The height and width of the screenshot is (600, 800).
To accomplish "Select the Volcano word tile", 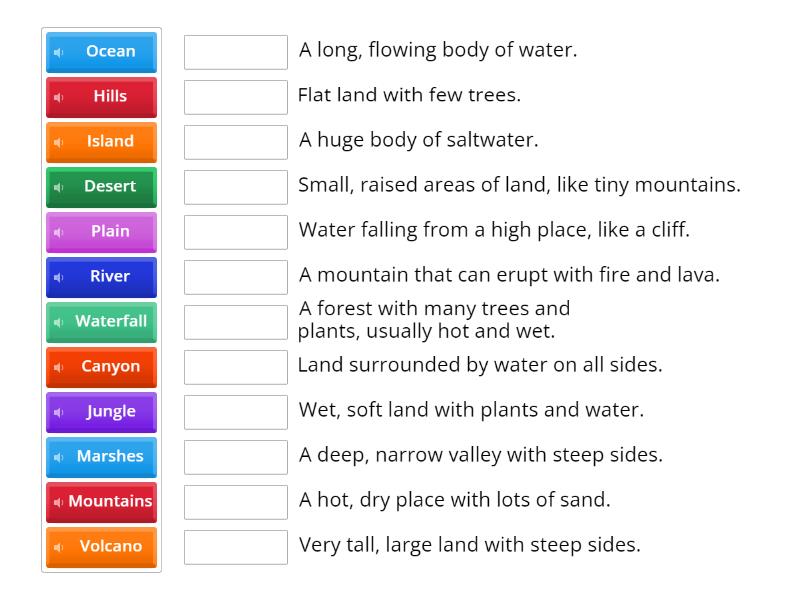I will coord(101,547).
